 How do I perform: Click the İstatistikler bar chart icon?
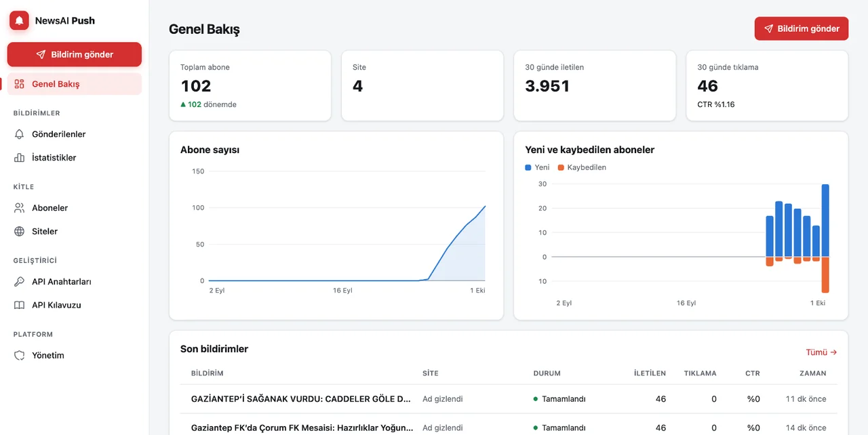tap(20, 158)
